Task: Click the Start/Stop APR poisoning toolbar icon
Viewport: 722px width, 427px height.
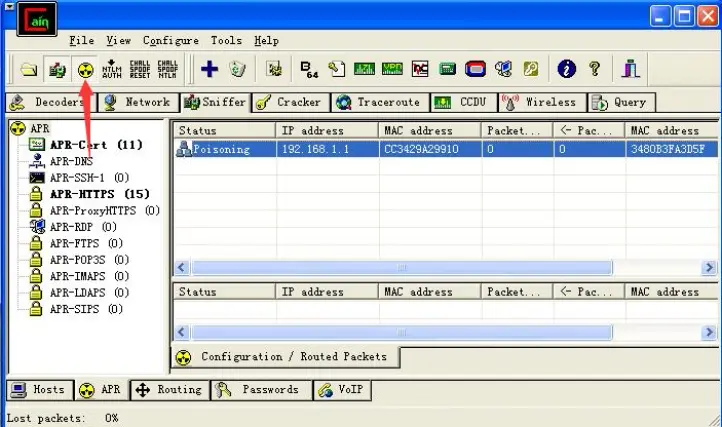Action: pyautogui.click(x=85, y=69)
